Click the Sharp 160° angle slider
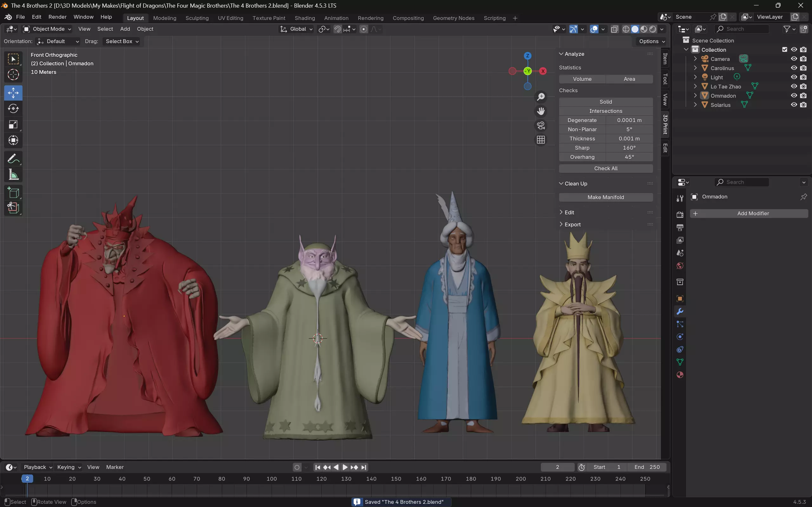Viewport: 812px width, 507px height. tap(629, 148)
